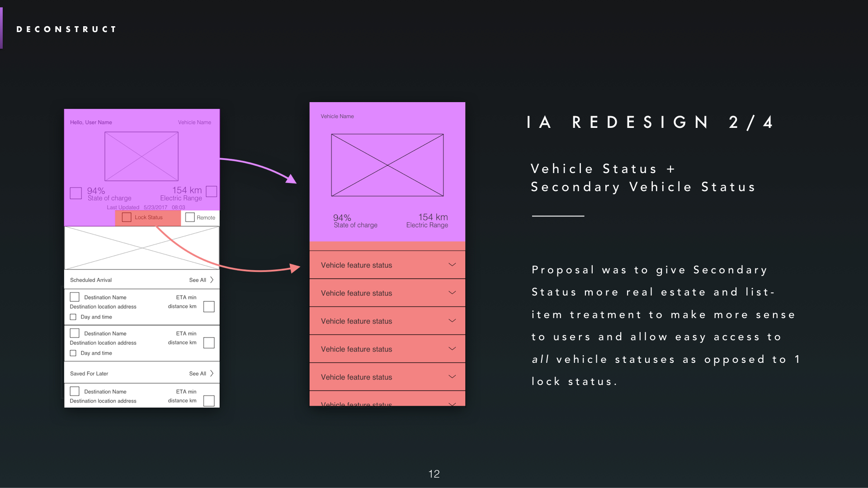This screenshot has width=868, height=488.
Task: Click the Vehicle Status + Secondary Vehicle Status subtitle
Action: (x=643, y=178)
